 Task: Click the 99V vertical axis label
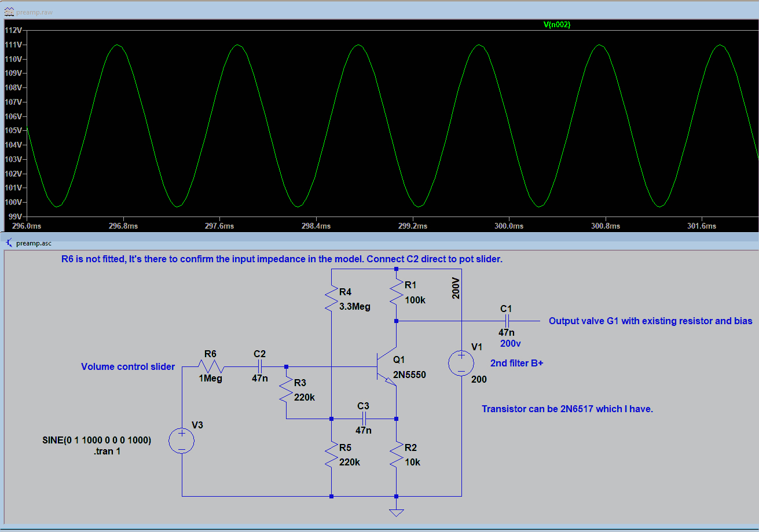[15, 216]
